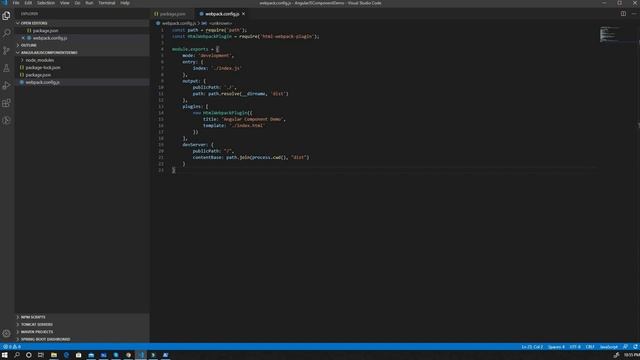This screenshot has height=360, width=640.
Task: Expand the Outline section
Action: (82, 45)
